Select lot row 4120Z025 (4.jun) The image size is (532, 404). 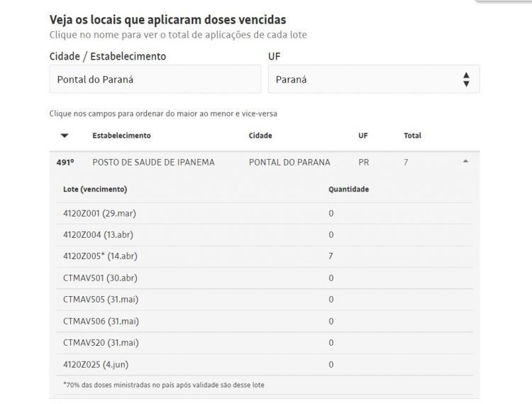(265, 365)
